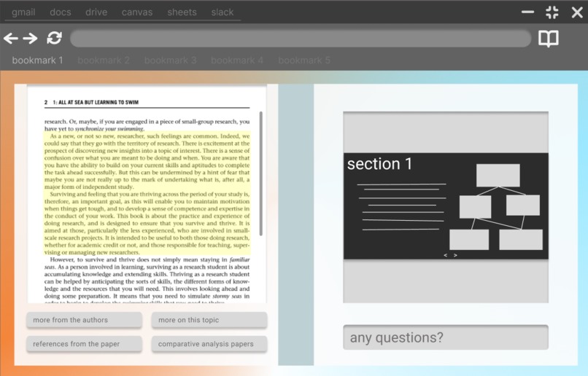Open comparative analysis papers
Screen dimensions: 588x376
pyautogui.click(x=209, y=344)
